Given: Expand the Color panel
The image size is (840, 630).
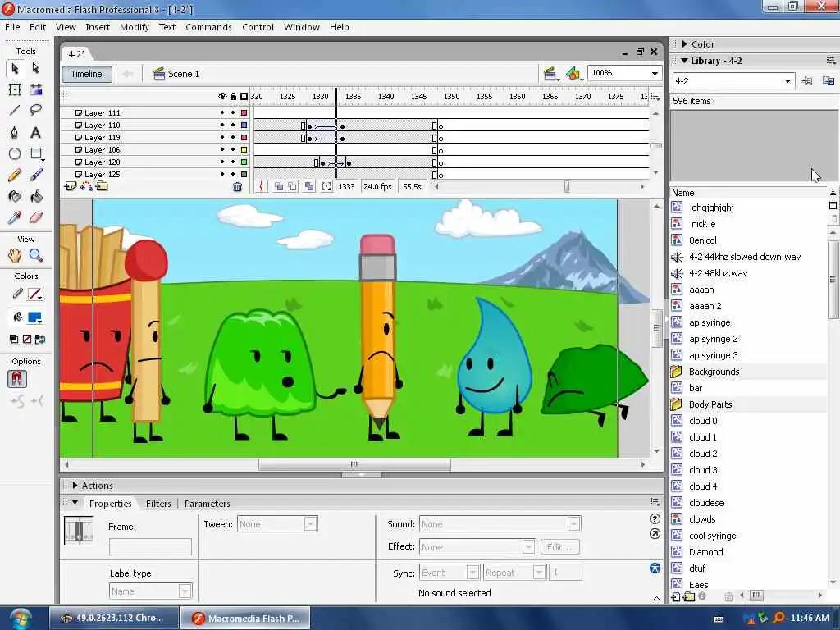Looking at the screenshot, I should tap(684, 44).
